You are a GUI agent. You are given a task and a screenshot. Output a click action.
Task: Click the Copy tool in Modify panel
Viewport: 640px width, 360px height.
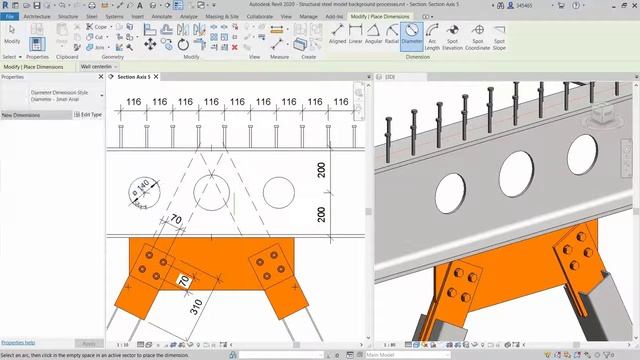tap(167, 44)
